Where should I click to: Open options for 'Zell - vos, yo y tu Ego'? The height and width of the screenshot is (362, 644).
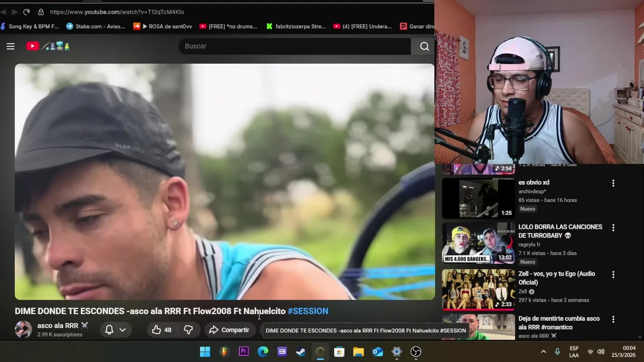(x=613, y=275)
